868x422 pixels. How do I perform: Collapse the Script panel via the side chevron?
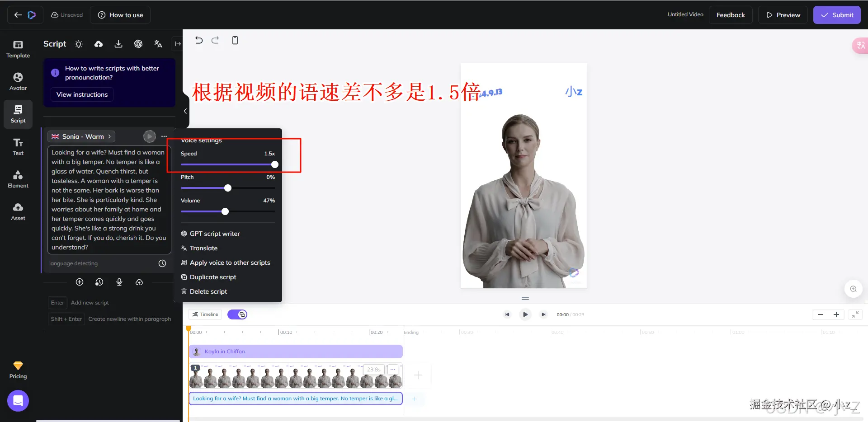point(185,111)
